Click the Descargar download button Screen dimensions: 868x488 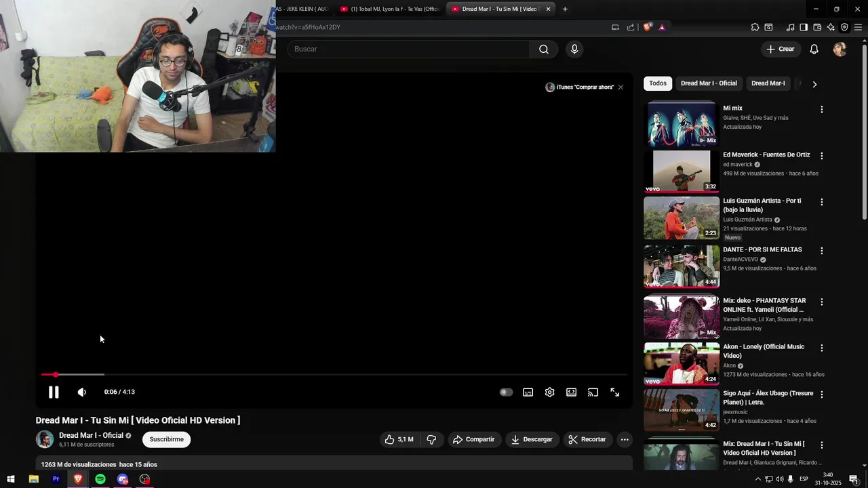coord(532,439)
